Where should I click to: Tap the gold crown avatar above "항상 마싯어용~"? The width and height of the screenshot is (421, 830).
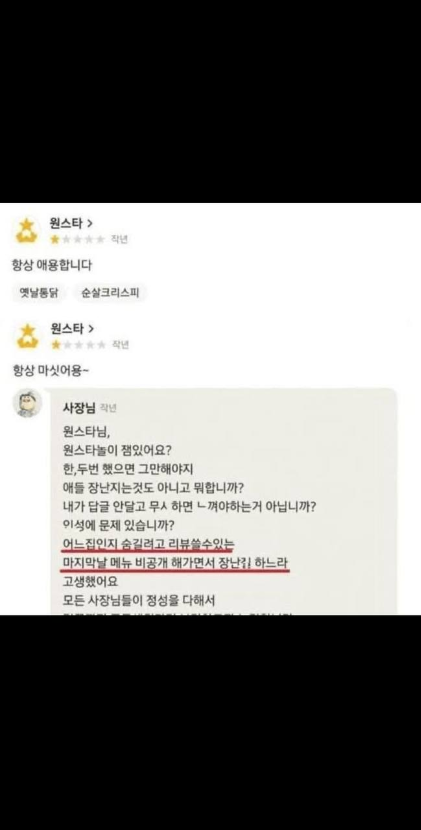pos(26,336)
